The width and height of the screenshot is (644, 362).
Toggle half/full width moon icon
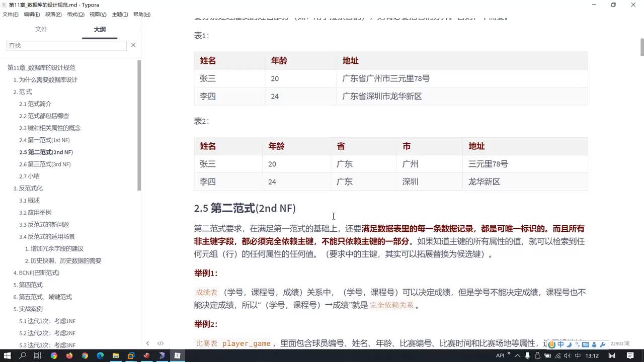click(x=569, y=344)
